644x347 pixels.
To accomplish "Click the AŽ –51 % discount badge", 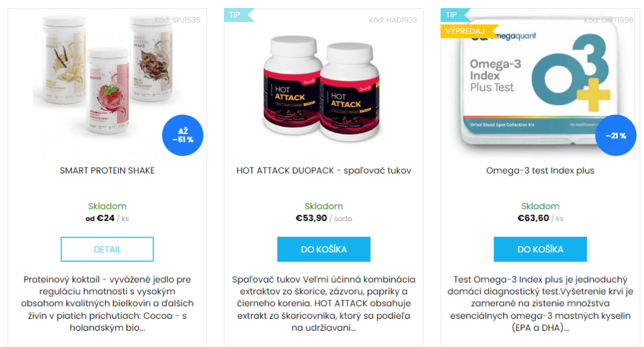I will [182, 135].
